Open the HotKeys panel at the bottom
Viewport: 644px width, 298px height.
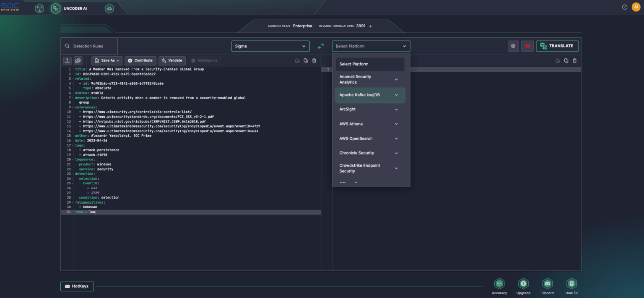pyautogui.click(x=77, y=286)
